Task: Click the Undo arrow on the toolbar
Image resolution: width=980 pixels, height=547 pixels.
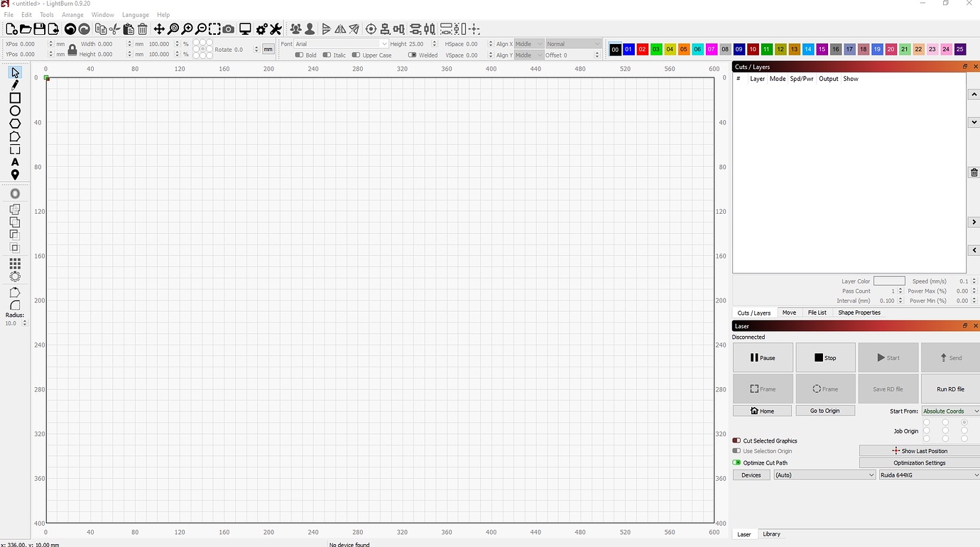Action: 70,28
